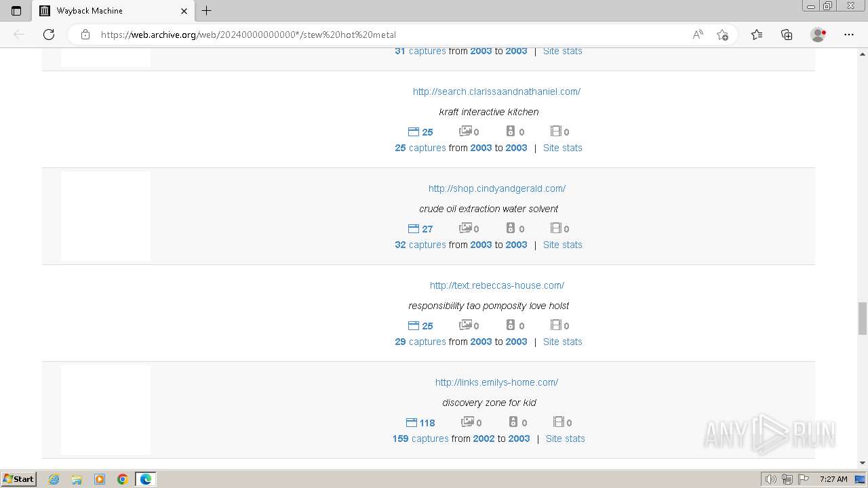Open the Favorites list icon
Screen dimensions: 868x488
point(757,35)
